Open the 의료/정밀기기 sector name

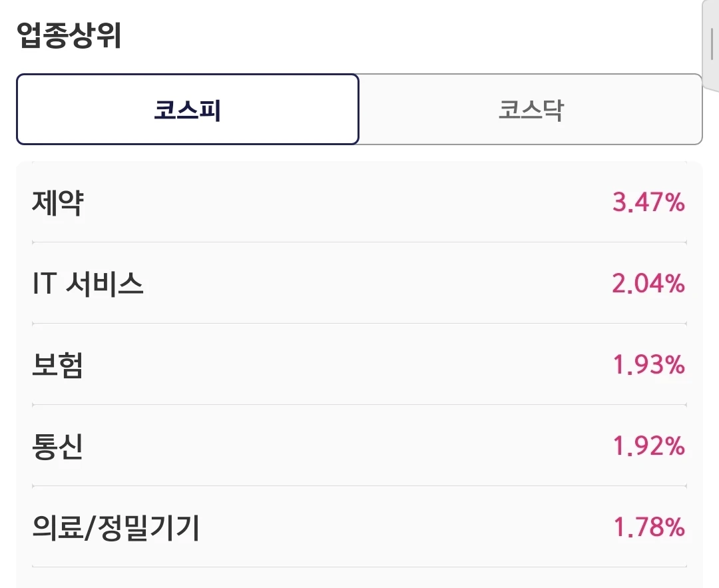(116, 527)
